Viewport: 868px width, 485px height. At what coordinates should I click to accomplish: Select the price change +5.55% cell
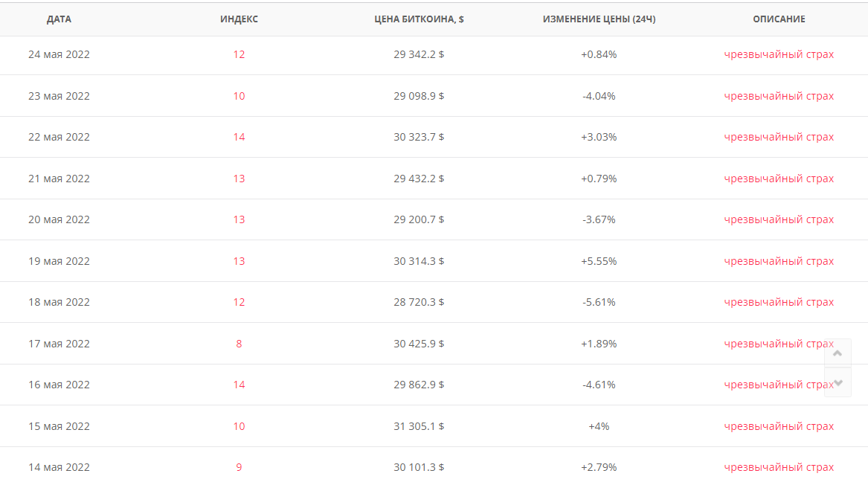(599, 261)
